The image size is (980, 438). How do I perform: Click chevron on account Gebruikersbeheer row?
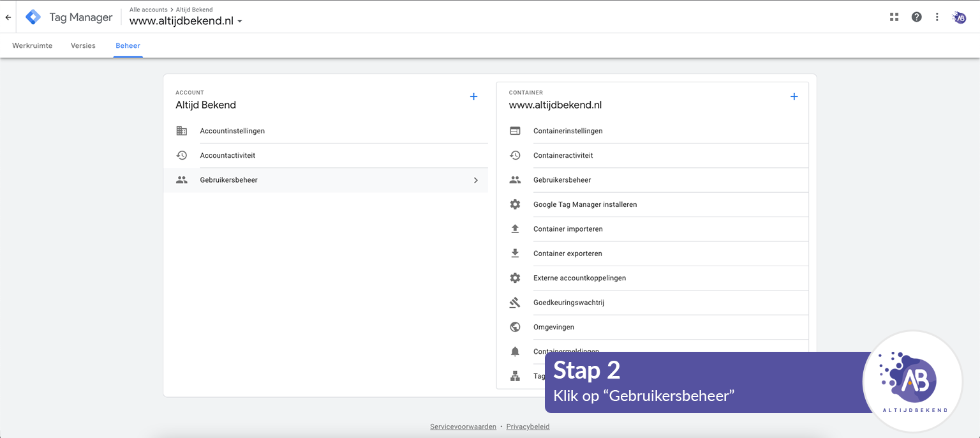click(x=475, y=180)
